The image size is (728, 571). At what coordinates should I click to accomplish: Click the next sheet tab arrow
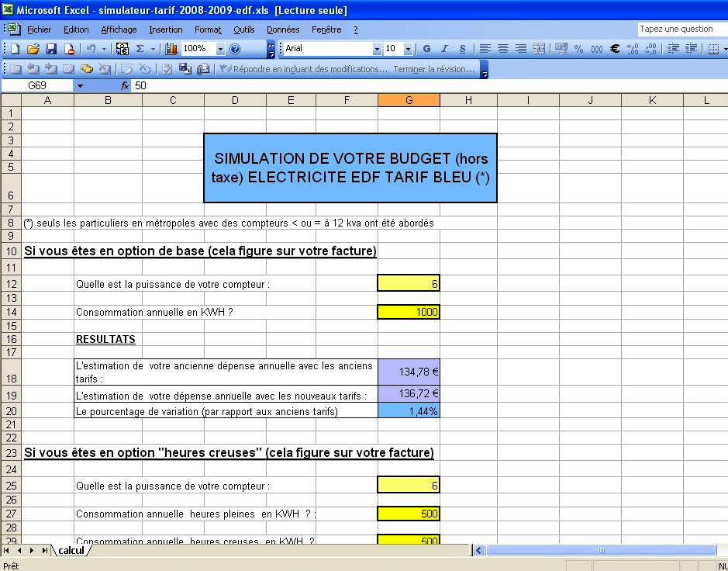(x=32, y=551)
